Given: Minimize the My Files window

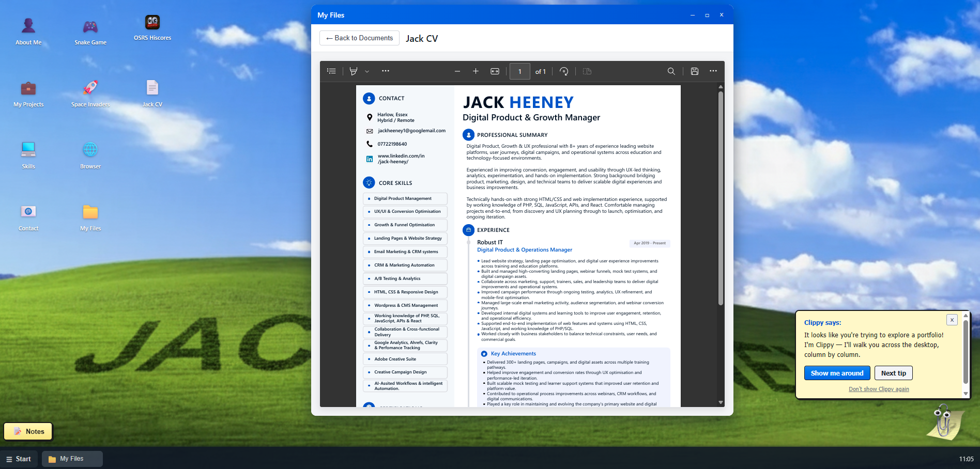Looking at the screenshot, I should point(693,15).
